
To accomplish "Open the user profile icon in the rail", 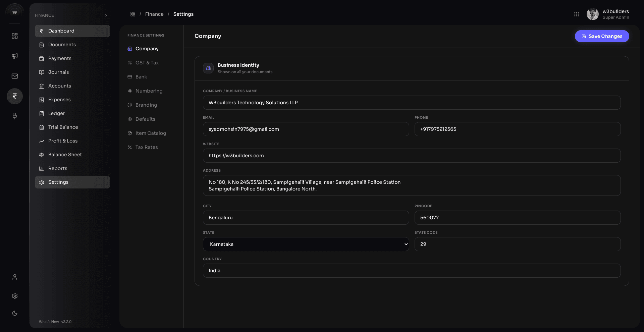I will click(15, 277).
